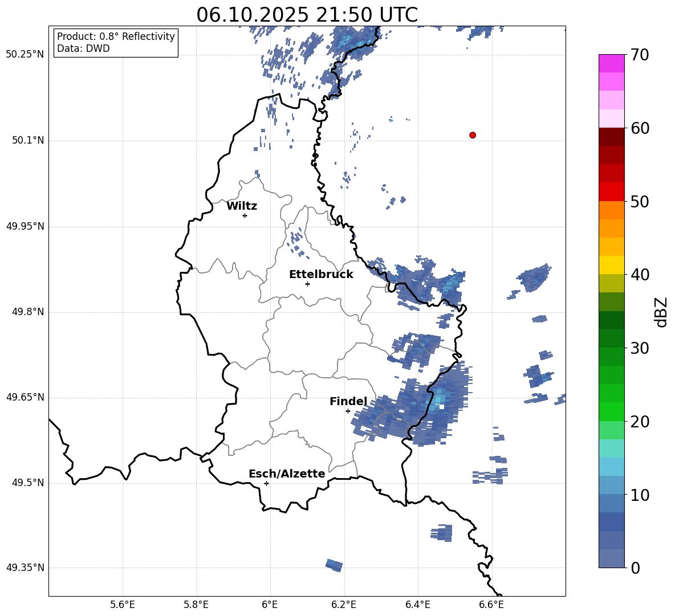Click the dark maroon colorbar segment below 60
The image size is (675, 616).
pos(611,137)
